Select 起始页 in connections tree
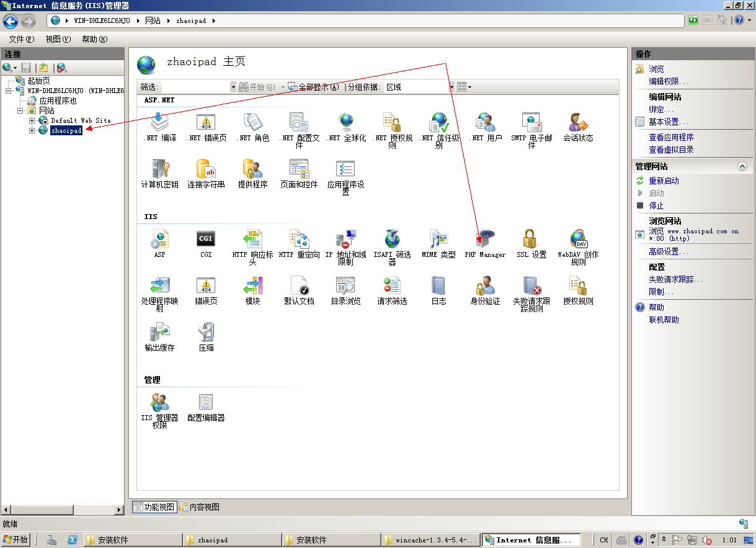Screen dimensions: 756x548 coord(38,81)
